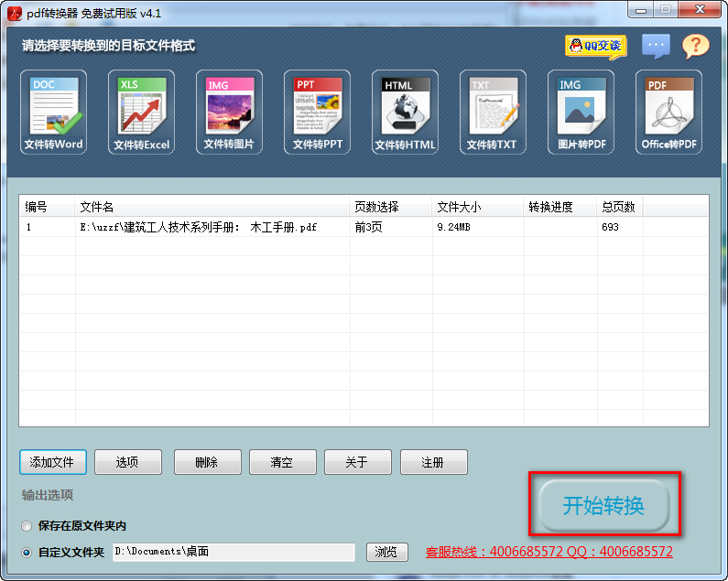Click the 删除 button

[208, 462]
